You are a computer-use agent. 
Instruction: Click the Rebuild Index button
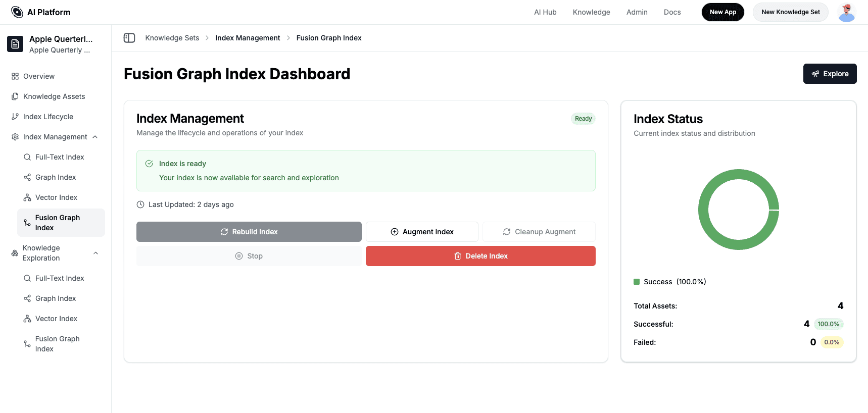(x=249, y=232)
